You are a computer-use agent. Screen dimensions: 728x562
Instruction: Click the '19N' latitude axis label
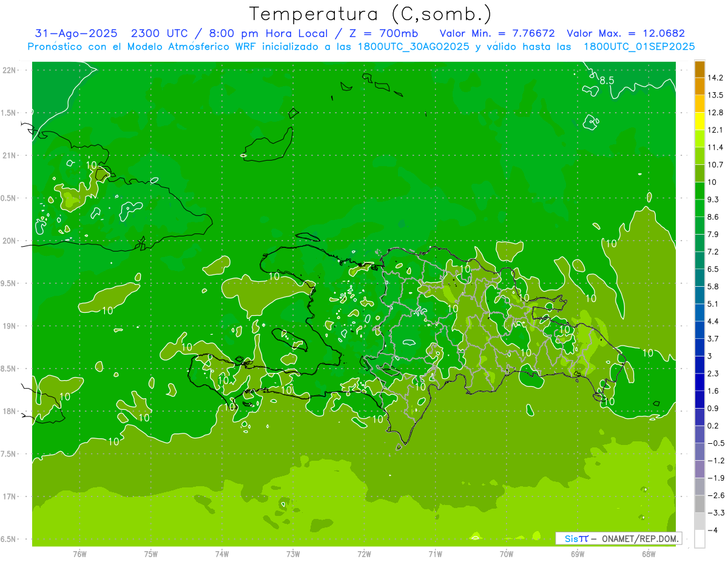coord(8,326)
